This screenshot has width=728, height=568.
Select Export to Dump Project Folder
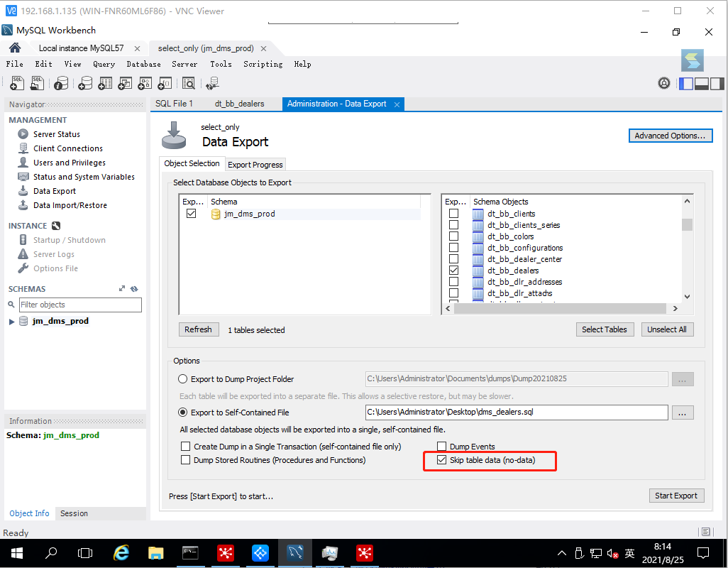[x=183, y=379]
